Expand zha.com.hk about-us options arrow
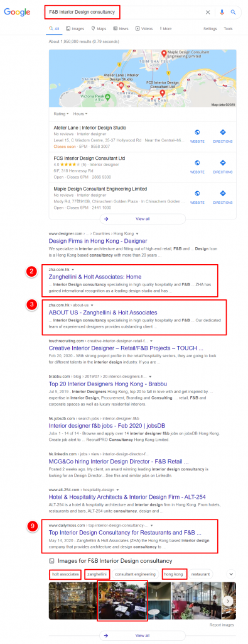Viewport: 248px width, 644px height. (92, 306)
